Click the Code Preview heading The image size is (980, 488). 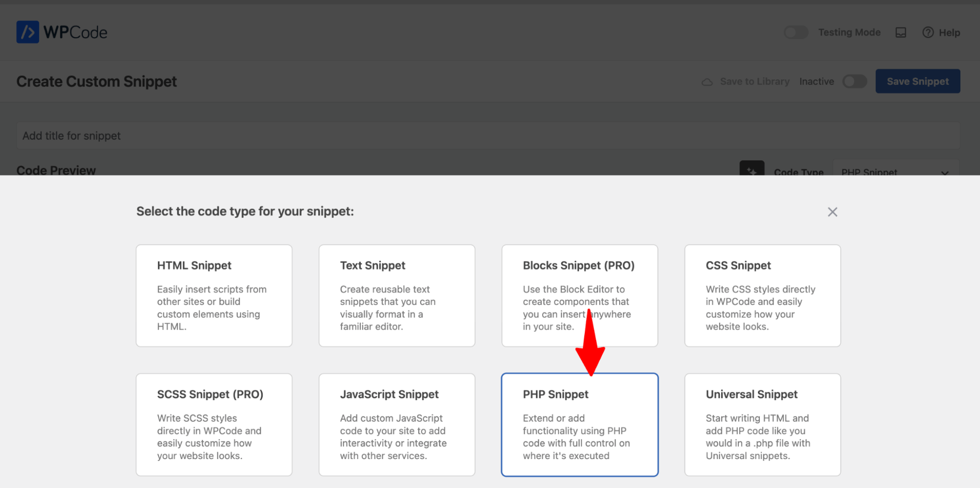point(56,170)
